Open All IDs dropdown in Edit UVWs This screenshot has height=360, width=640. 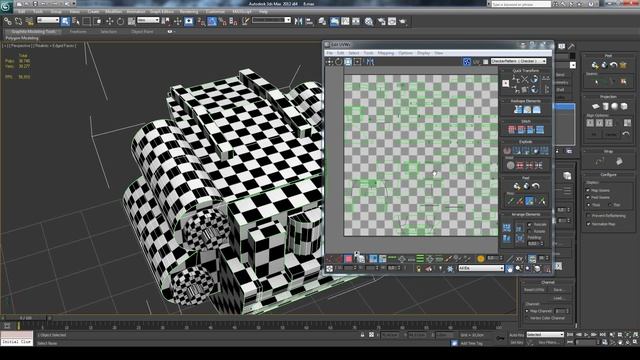481,268
